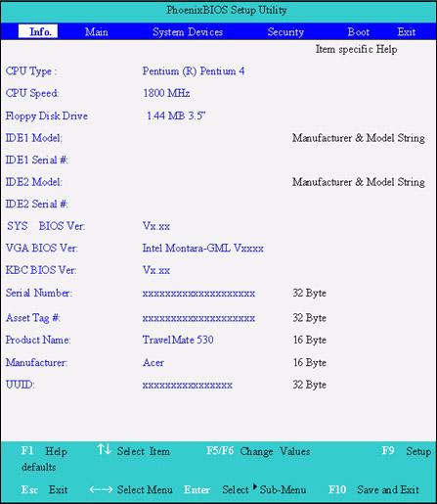The image size is (437, 504).
Task: Click the PhoenixBIOS Setup Utility title
Action: click(x=227, y=10)
